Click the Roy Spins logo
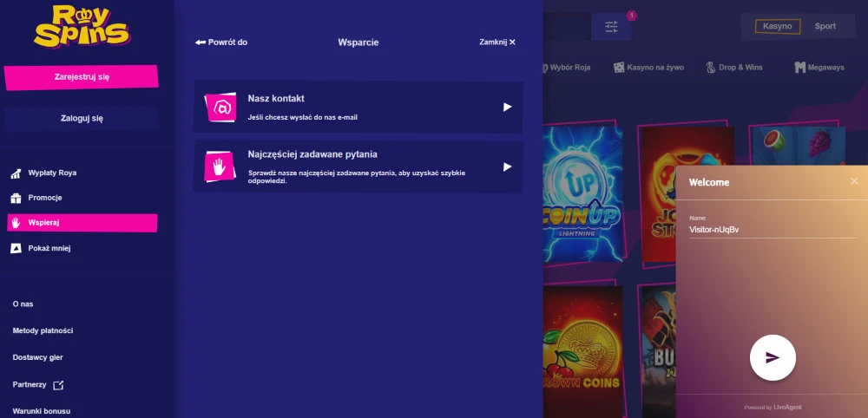868x418 pixels. (81, 27)
